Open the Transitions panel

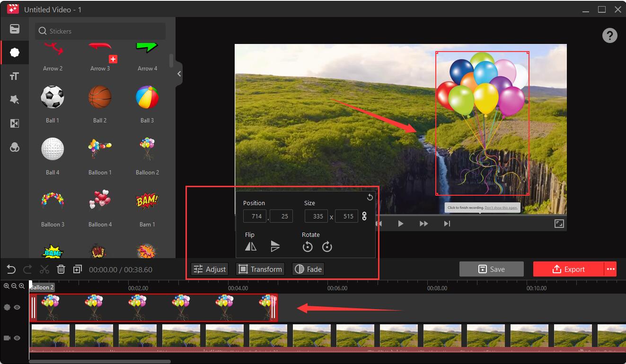[x=14, y=123]
